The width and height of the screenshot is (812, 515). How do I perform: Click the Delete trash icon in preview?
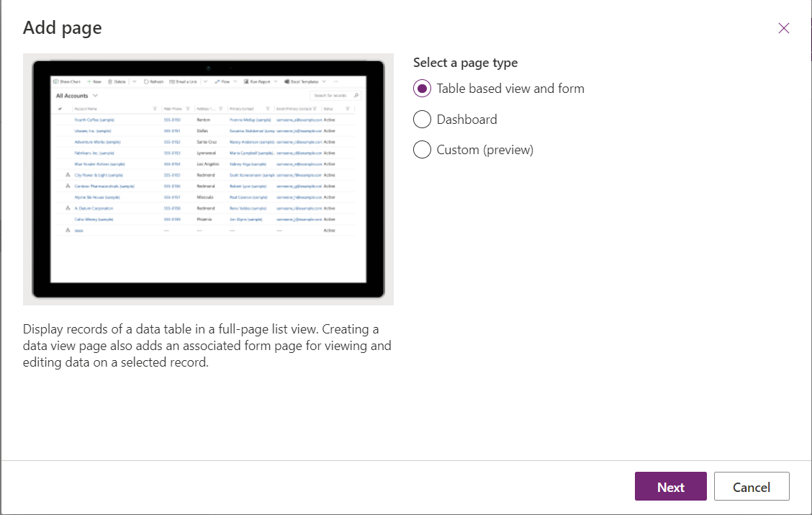pos(111,82)
